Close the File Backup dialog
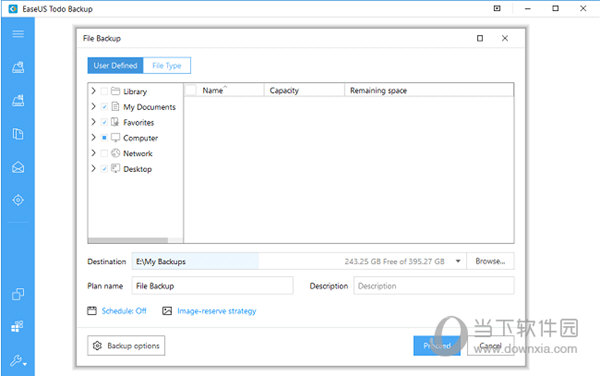The height and width of the screenshot is (376, 600). coord(505,38)
